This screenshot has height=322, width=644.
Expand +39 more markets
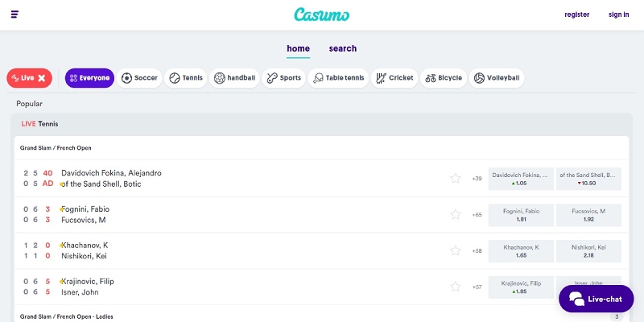pyautogui.click(x=477, y=179)
